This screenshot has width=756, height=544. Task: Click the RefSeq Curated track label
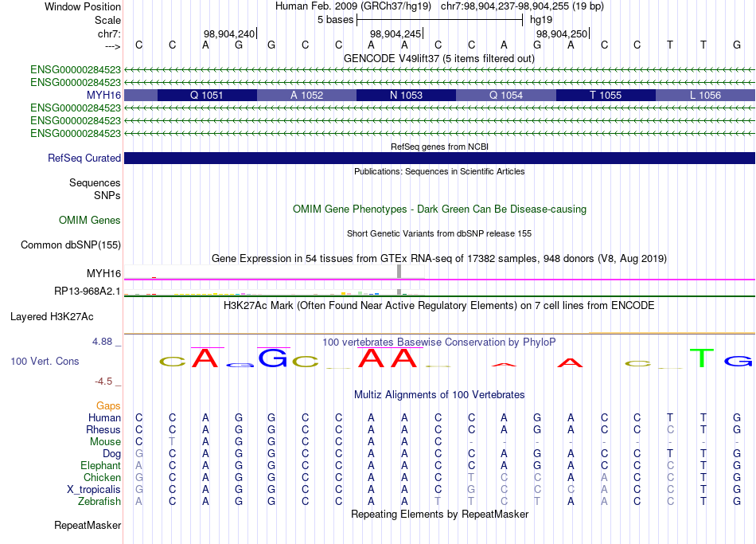(84, 158)
